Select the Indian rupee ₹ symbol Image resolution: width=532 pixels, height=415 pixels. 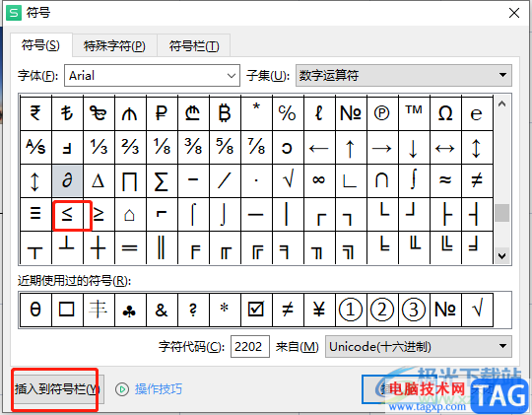(x=35, y=113)
